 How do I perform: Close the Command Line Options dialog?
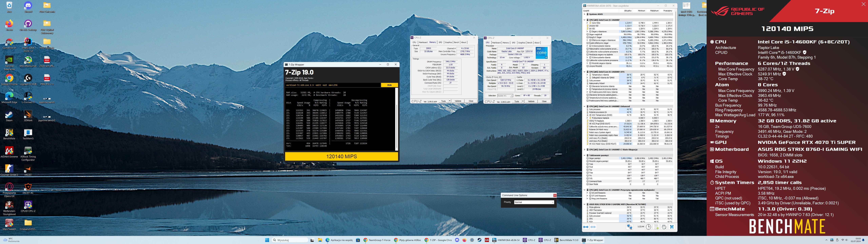pos(555,195)
